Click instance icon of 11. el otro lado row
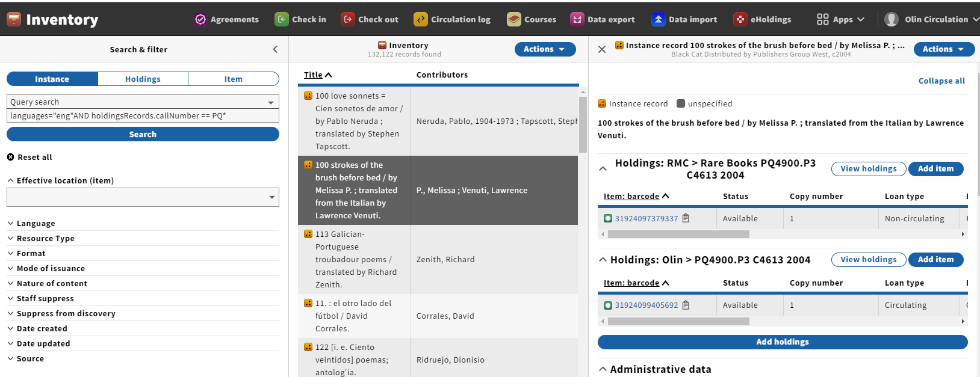980x377 pixels. coord(308,303)
